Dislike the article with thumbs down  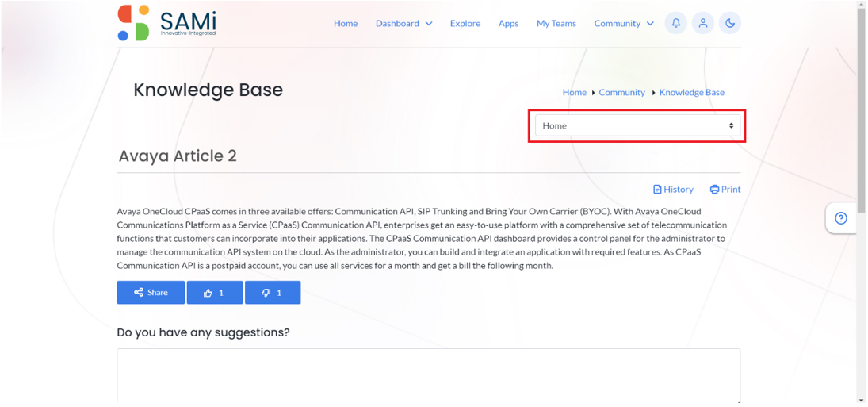coord(273,293)
